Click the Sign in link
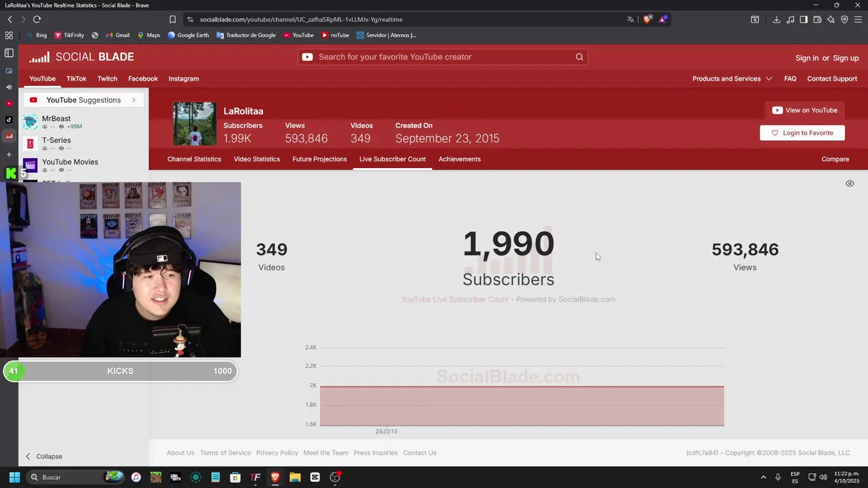 [x=807, y=58]
